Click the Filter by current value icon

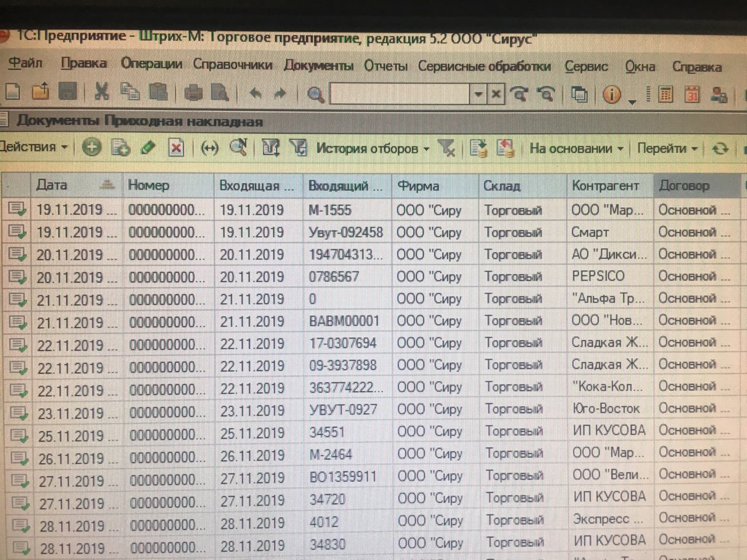pyautogui.click(x=298, y=148)
